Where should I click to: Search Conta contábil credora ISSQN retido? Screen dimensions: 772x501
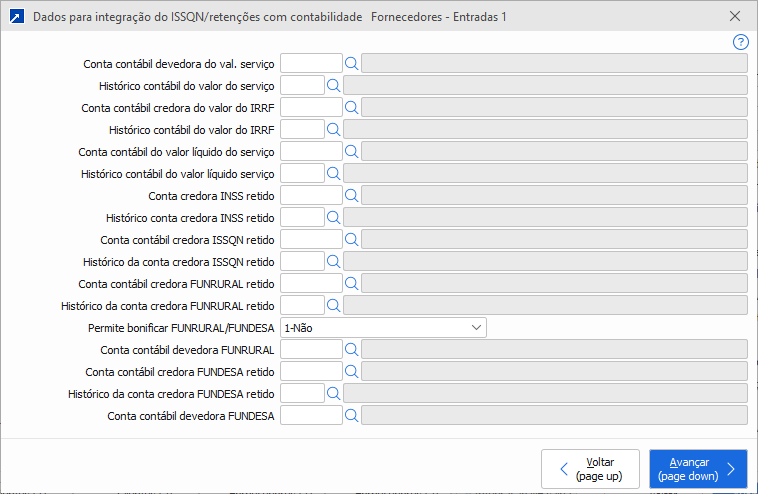[352, 239]
